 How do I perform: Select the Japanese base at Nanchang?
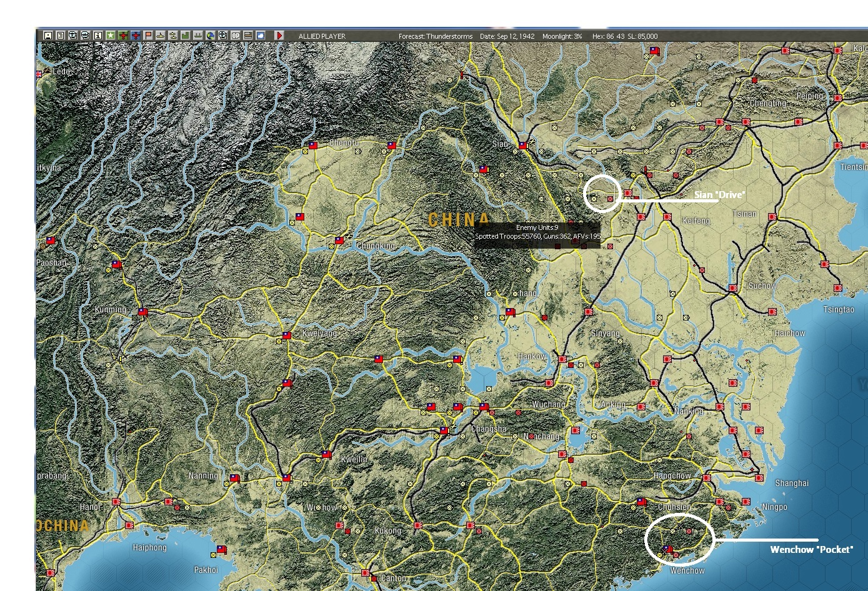click(575, 430)
